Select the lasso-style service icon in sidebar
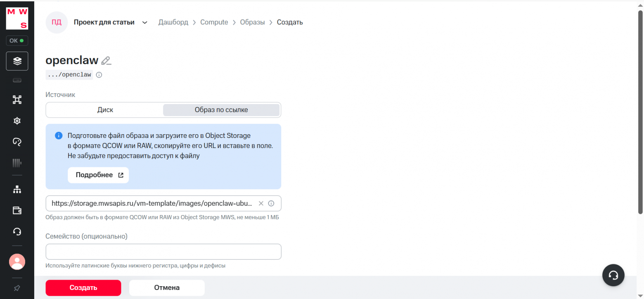644x299 pixels. 17,142
